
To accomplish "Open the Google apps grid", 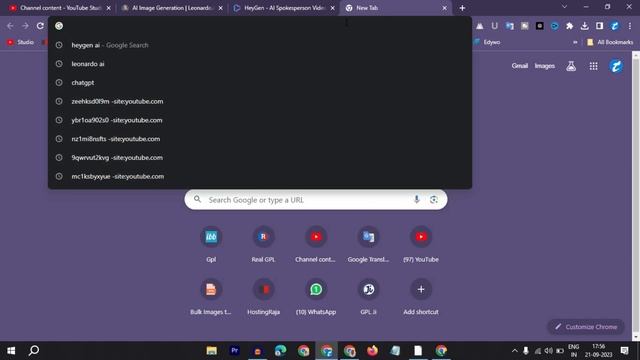I will click(593, 66).
